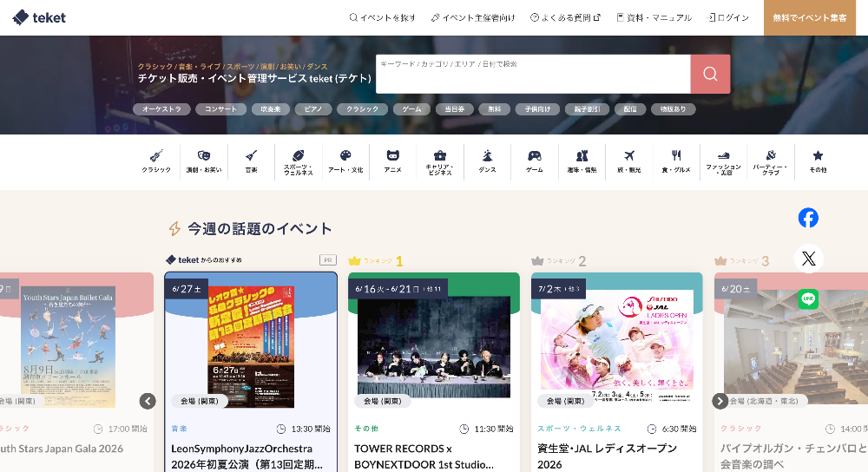Open イベントを探す in the top navigation

383,17
